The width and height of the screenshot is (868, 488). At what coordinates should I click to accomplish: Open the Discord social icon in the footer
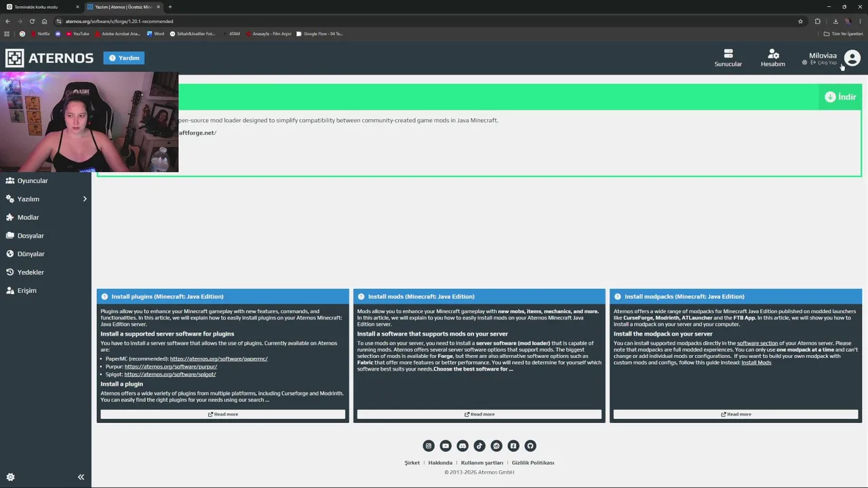462,446
